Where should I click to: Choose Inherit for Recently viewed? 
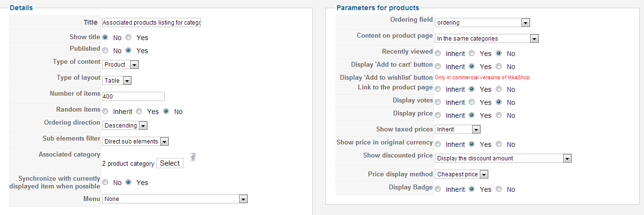click(438, 54)
